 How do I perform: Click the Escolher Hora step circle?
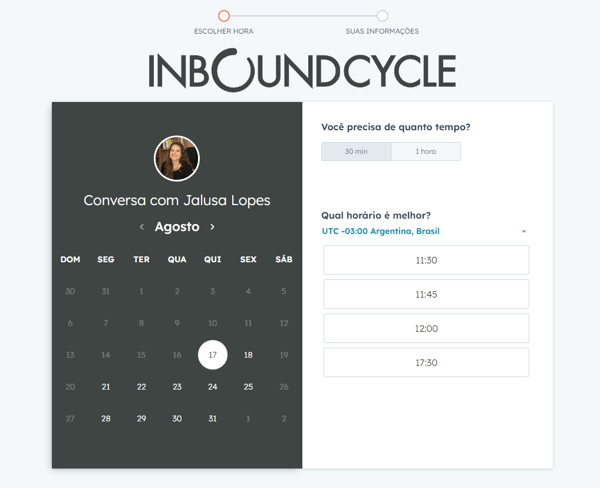(x=224, y=16)
